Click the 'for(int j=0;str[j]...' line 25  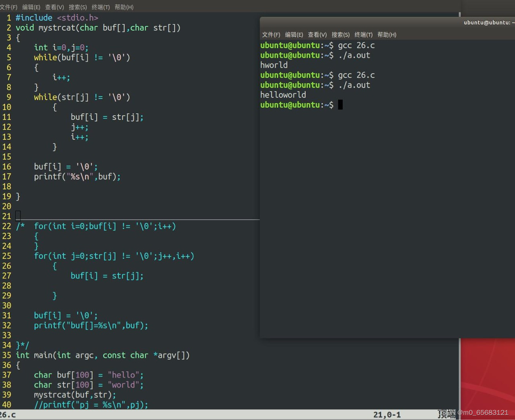[114, 256]
